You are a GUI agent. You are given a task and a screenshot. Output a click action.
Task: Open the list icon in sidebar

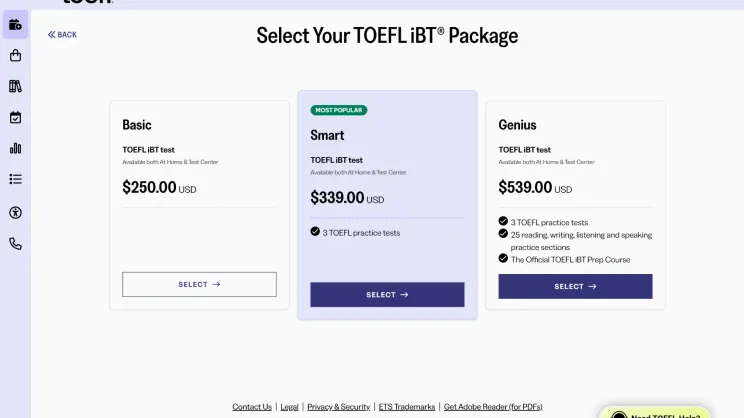tap(15, 179)
